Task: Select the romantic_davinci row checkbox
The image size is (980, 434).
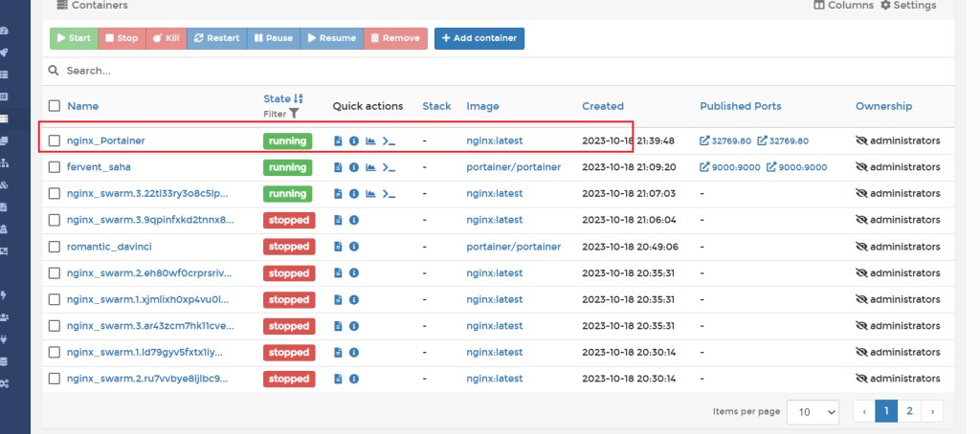Action: [55, 247]
